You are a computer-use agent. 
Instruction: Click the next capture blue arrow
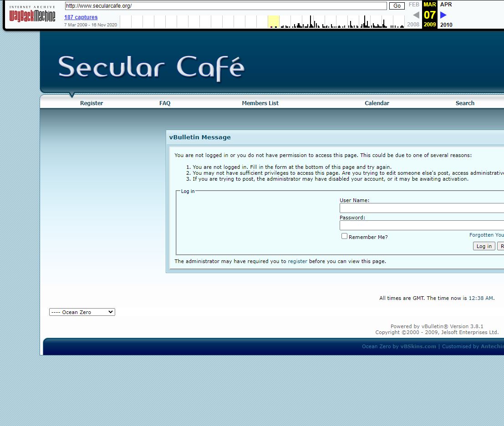point(443,15)
